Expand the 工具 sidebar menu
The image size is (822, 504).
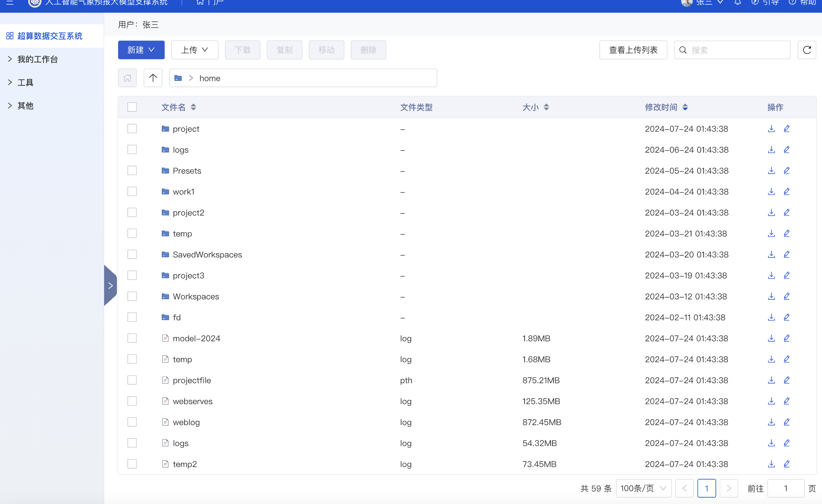click(x=26, y=83)
